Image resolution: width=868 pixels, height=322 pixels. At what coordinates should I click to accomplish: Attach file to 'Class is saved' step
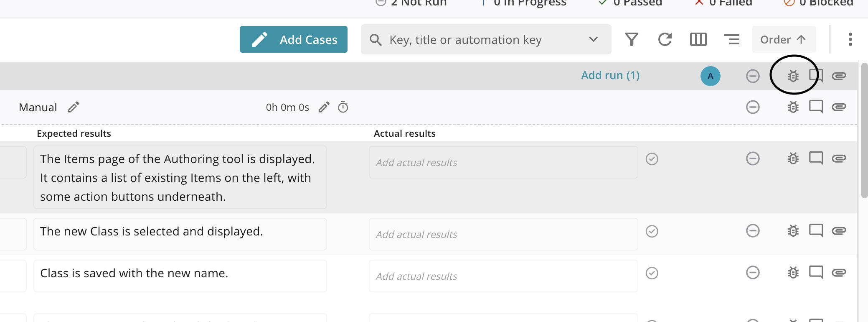click(x=839, y=273)
